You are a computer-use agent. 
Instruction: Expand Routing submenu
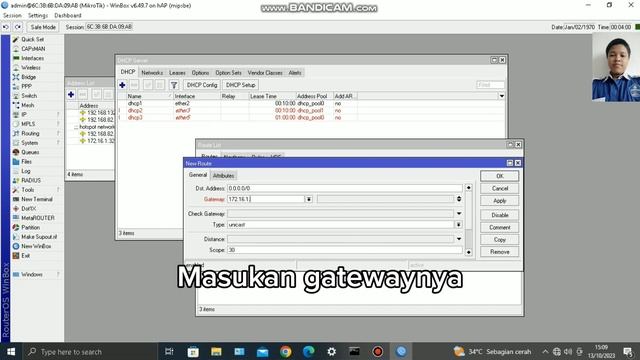tap(37, 133)
